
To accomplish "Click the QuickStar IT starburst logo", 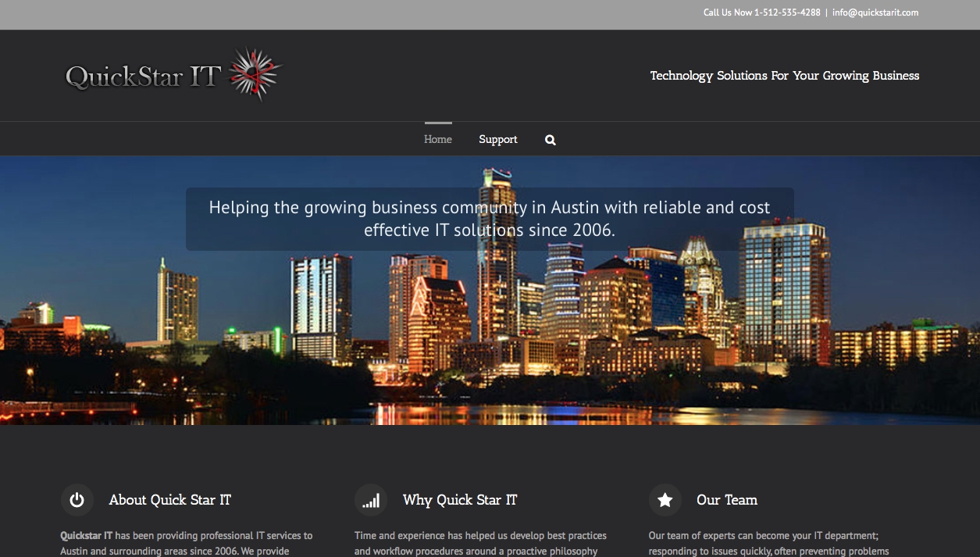I will (174, 76).
